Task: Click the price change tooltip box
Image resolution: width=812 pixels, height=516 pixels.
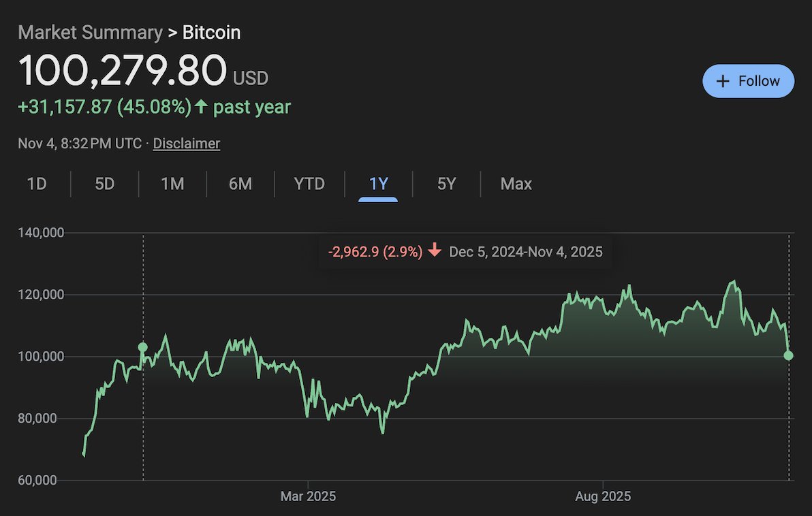Action: tap(465, 251)
